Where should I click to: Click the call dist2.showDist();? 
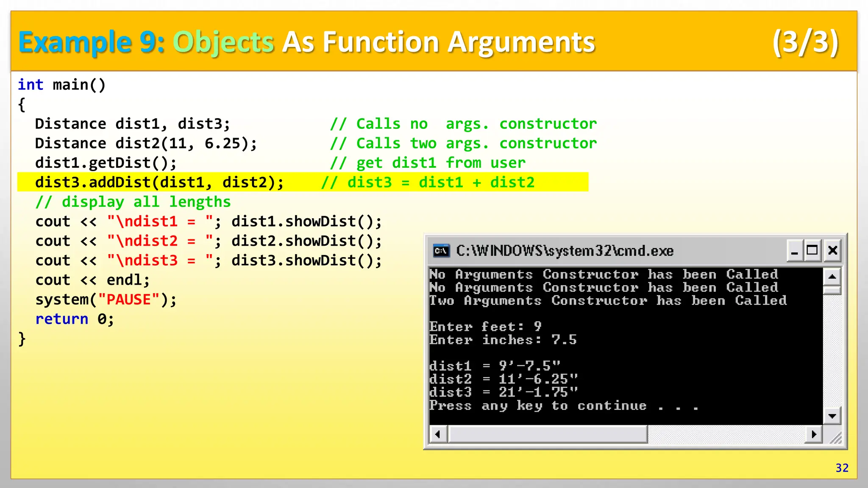[x=306, y=241]
